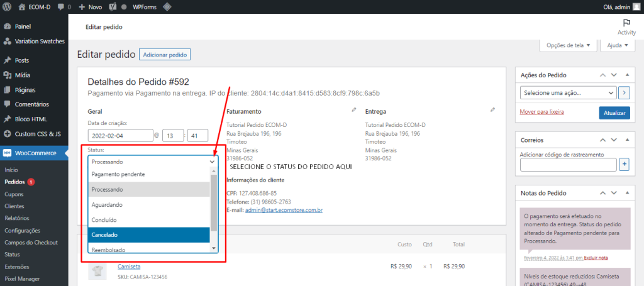The width and height of the screenshot is (644, 286).
Task: Open the admin user avatar
Action: [636, 7]
